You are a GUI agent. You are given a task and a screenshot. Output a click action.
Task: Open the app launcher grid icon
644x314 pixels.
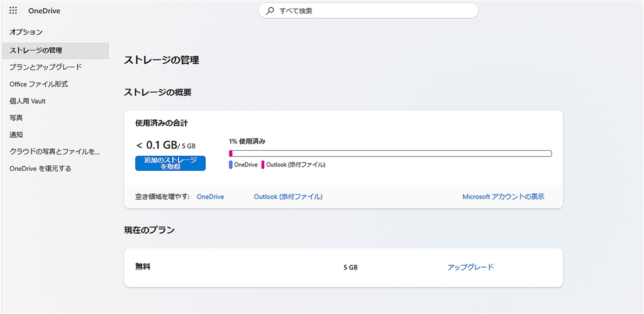[13, 11]
